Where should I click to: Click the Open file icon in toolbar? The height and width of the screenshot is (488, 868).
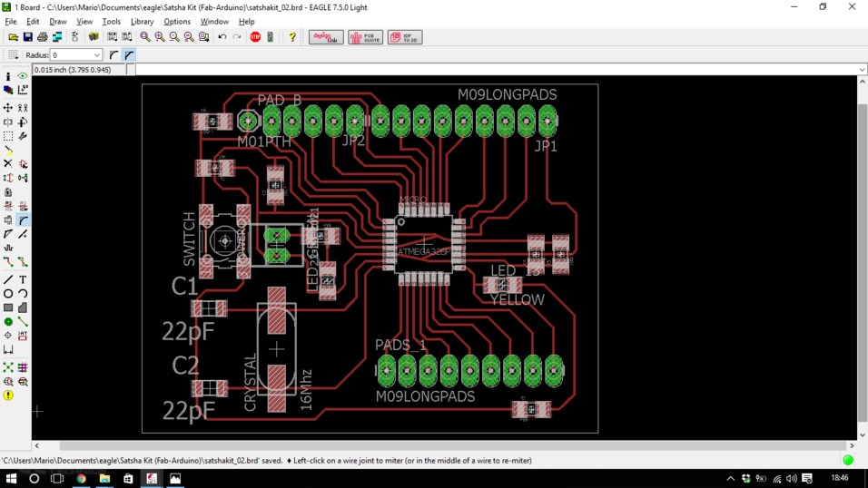pos(13,37)
